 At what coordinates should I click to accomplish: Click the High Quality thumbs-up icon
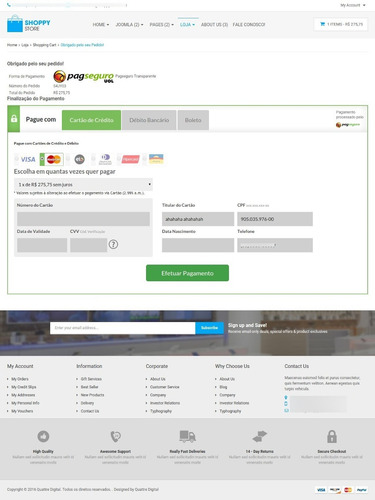click(43, 436)
